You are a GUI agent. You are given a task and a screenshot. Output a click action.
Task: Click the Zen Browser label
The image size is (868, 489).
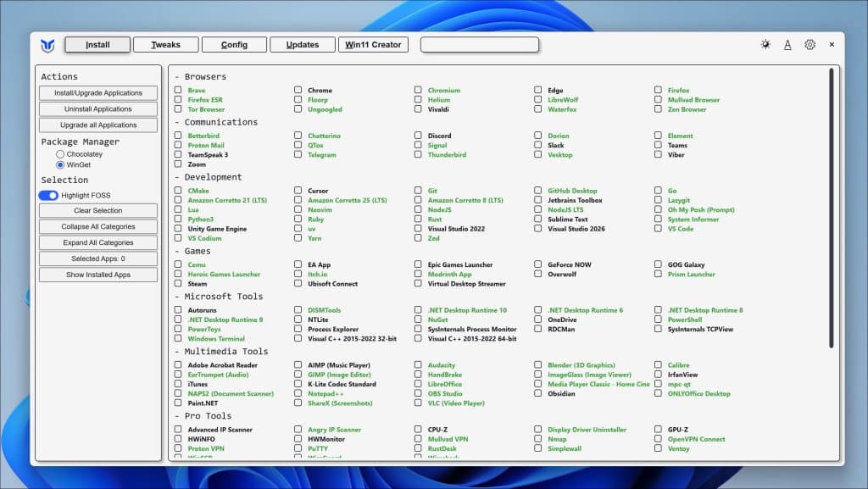coord(687,109)
